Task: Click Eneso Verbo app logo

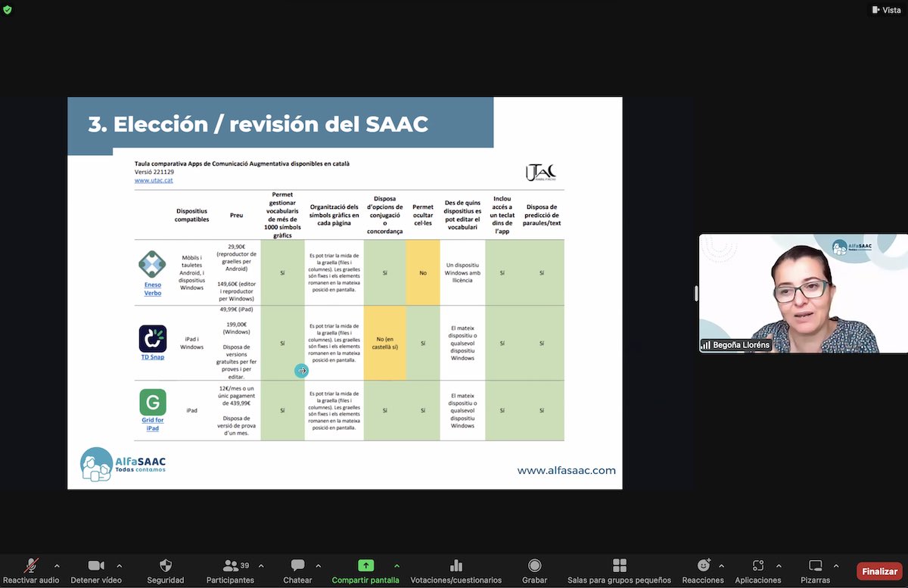Action: (152, 264)
